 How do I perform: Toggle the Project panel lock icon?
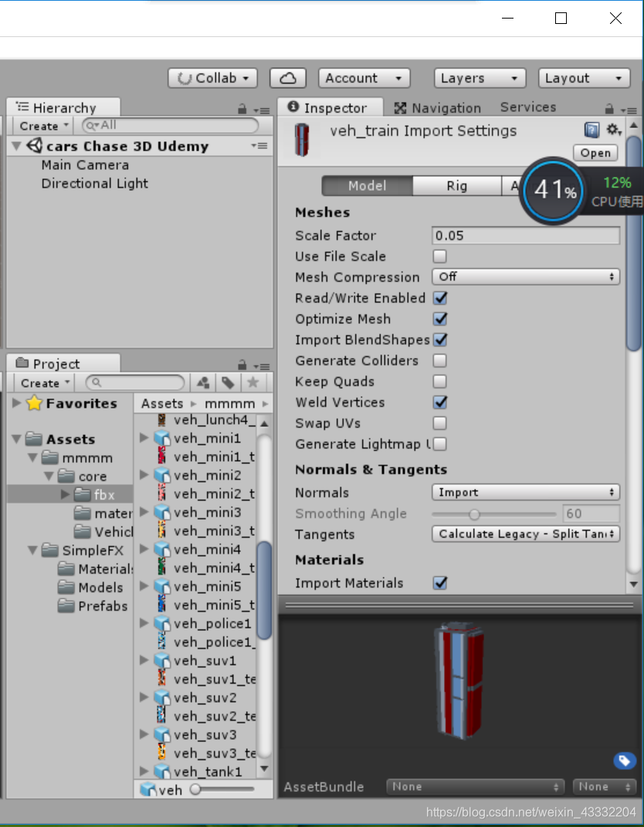(x=242, y=364)
